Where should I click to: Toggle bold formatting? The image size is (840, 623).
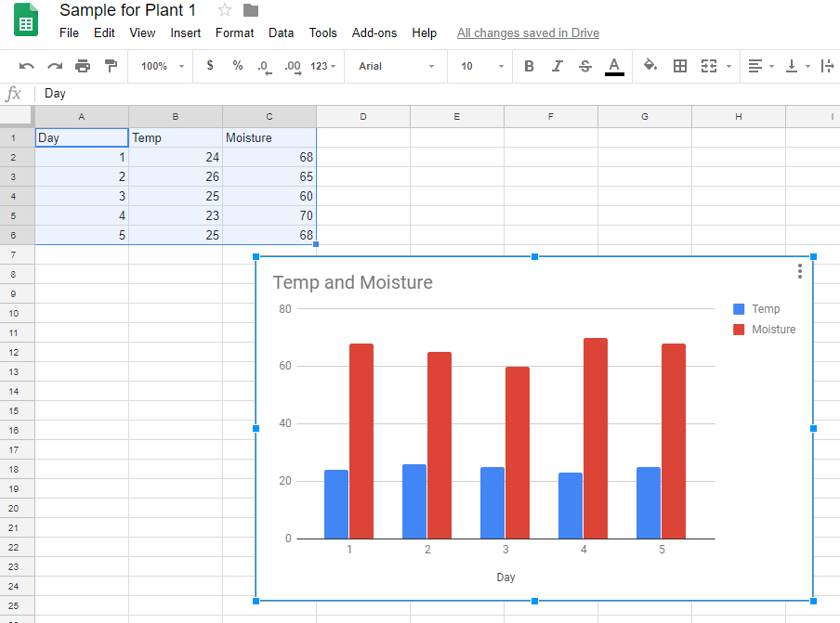(x=530, y=66)
